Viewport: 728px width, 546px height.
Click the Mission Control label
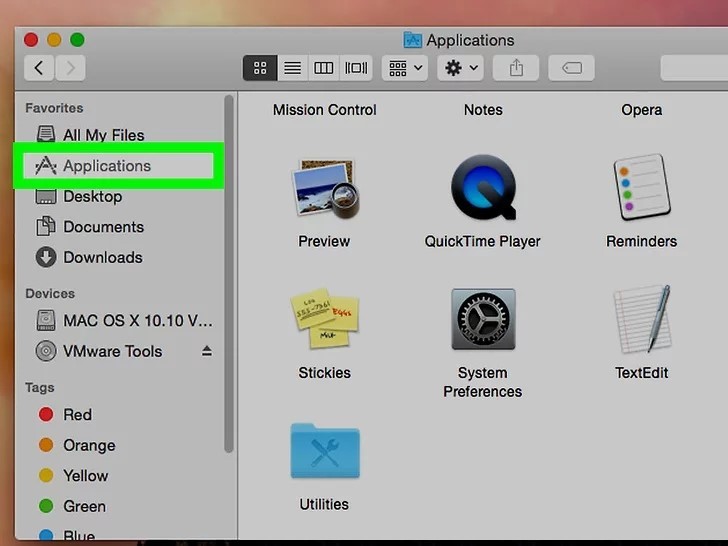click(325, 110)
